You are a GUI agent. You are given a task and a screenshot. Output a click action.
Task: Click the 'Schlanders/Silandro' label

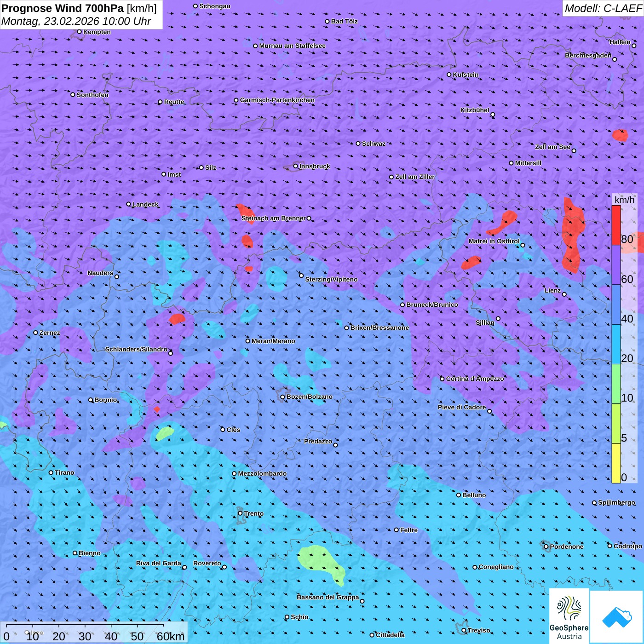click(136, 349)
